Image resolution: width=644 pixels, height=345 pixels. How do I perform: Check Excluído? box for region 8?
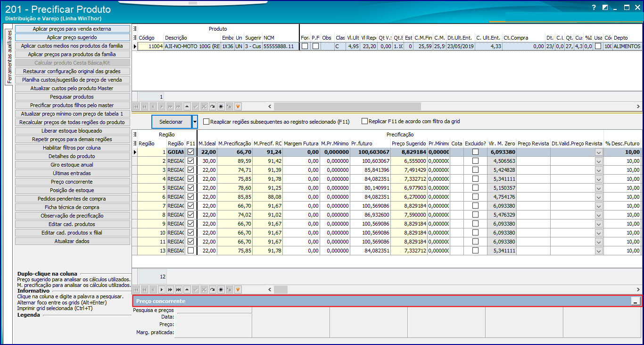click(475, 215)
